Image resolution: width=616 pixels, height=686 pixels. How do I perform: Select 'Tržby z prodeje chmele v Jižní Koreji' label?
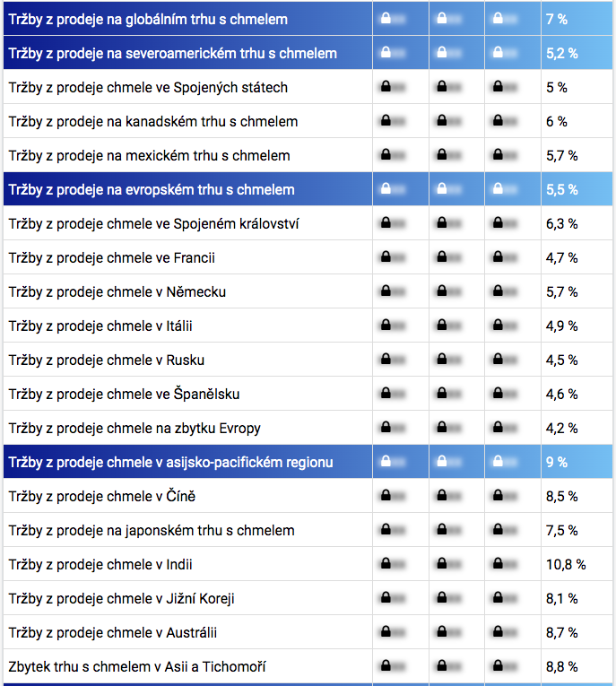[x=122, y=598]
